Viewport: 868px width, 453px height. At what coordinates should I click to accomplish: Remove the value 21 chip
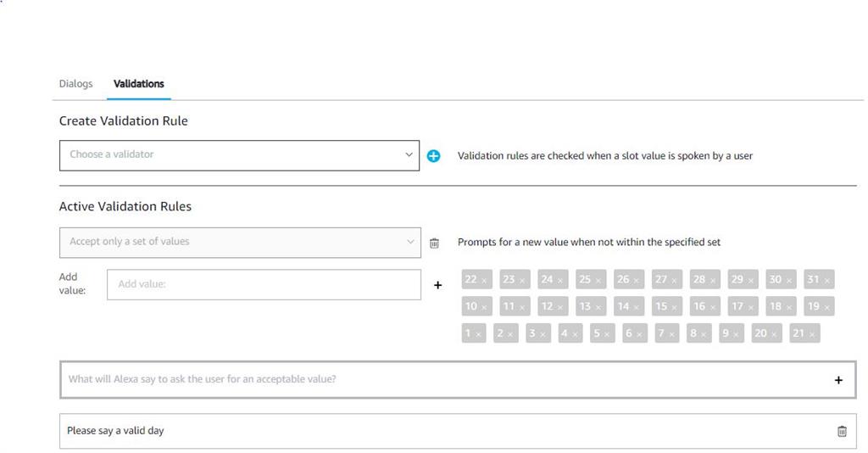tap(813, 334)
